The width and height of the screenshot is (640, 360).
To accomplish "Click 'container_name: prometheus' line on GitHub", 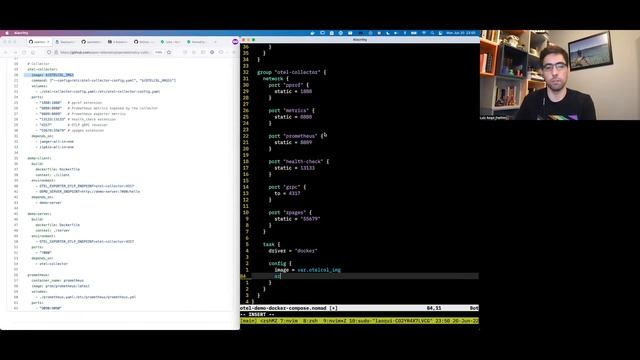I will (x=58, y=281).
